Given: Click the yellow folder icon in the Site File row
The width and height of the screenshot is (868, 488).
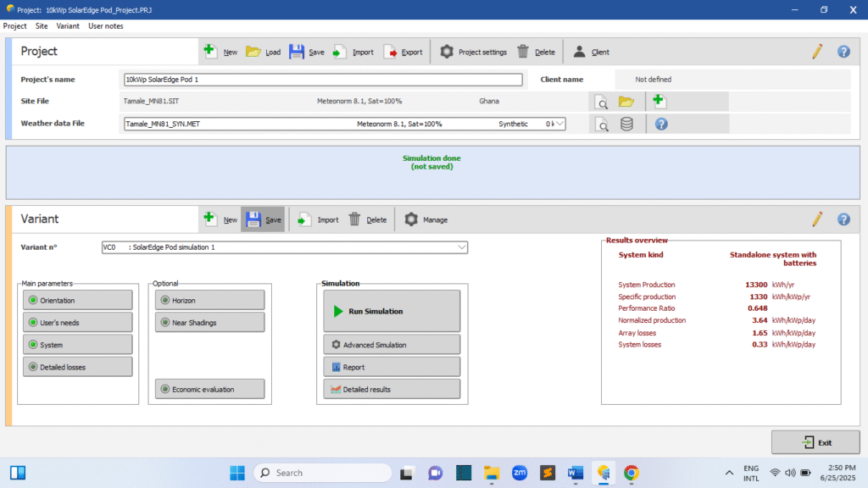Looking at the screenshot, I should pos(626,102).
